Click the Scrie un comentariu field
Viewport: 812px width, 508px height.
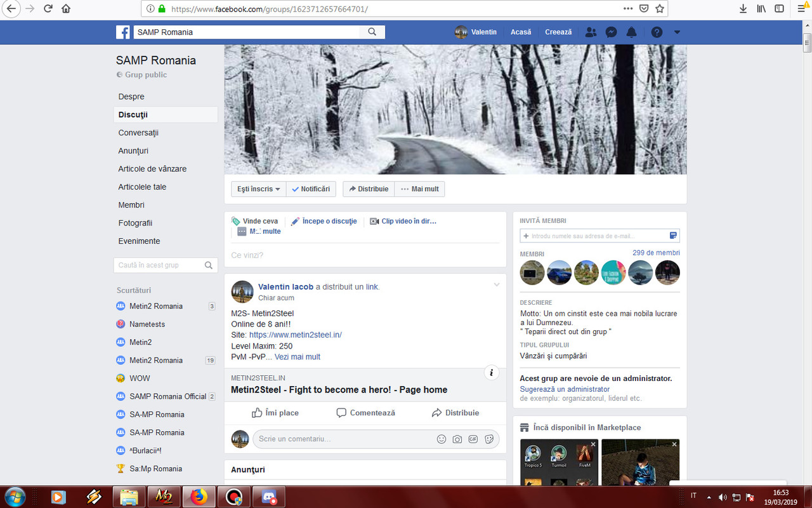[376, 439]
